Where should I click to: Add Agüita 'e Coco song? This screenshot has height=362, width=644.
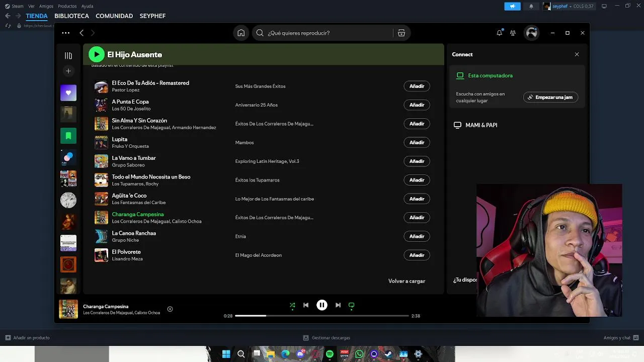417,199
